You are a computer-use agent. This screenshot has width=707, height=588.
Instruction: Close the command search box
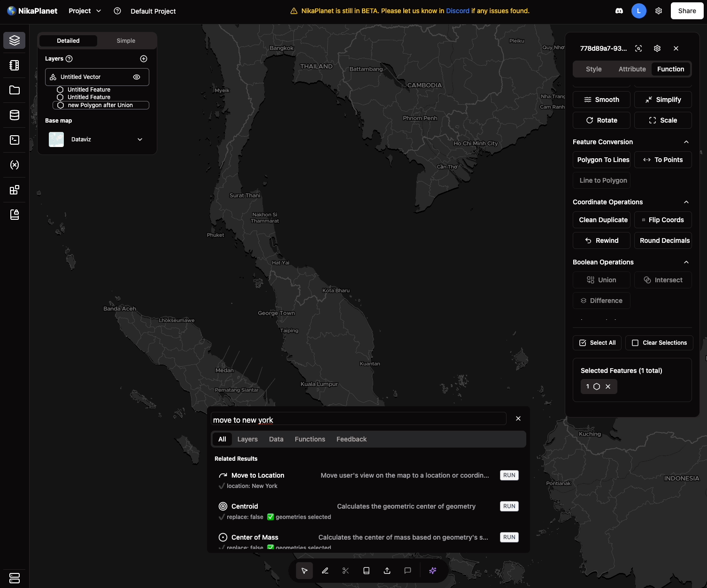point(518,418)
